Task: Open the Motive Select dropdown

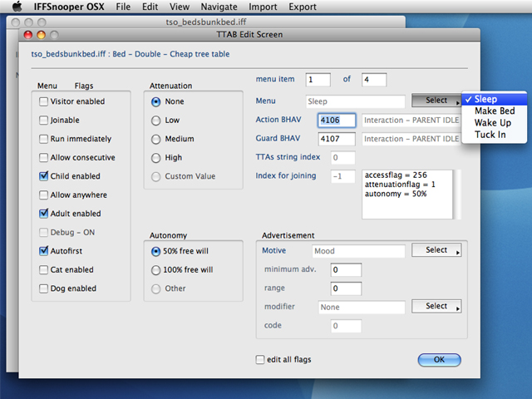Action: point(436,250)
